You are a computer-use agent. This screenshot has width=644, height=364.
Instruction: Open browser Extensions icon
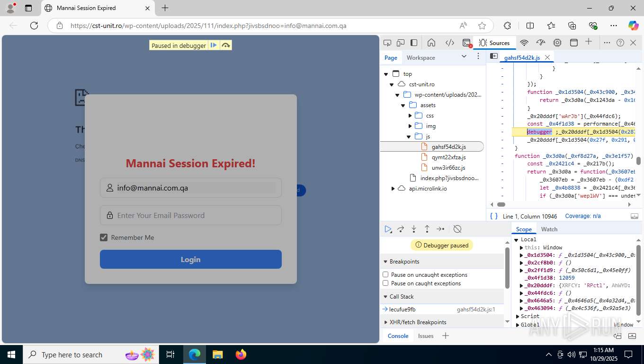(x=507, y=26)
